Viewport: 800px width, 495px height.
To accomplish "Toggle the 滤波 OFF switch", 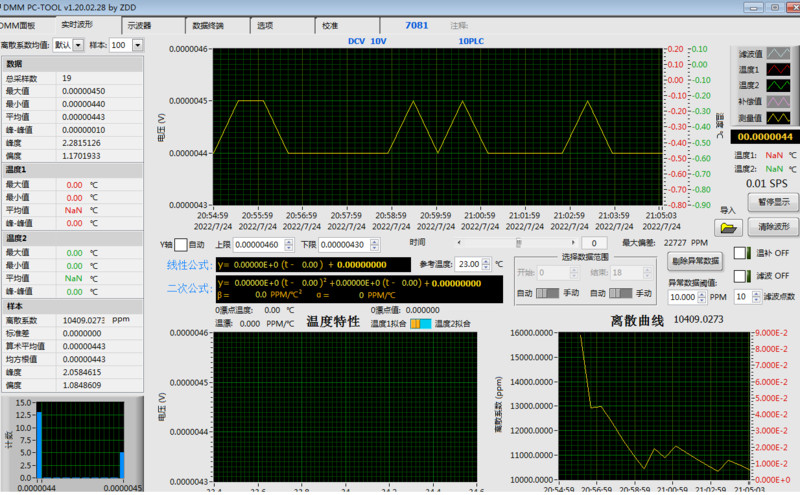I will [x=742, y=276].
